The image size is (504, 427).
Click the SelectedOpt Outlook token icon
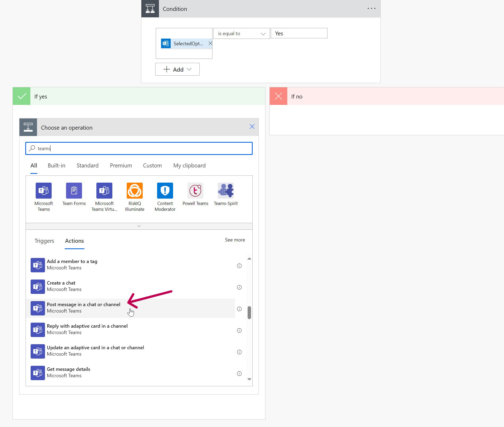click(x=166, y=43)
